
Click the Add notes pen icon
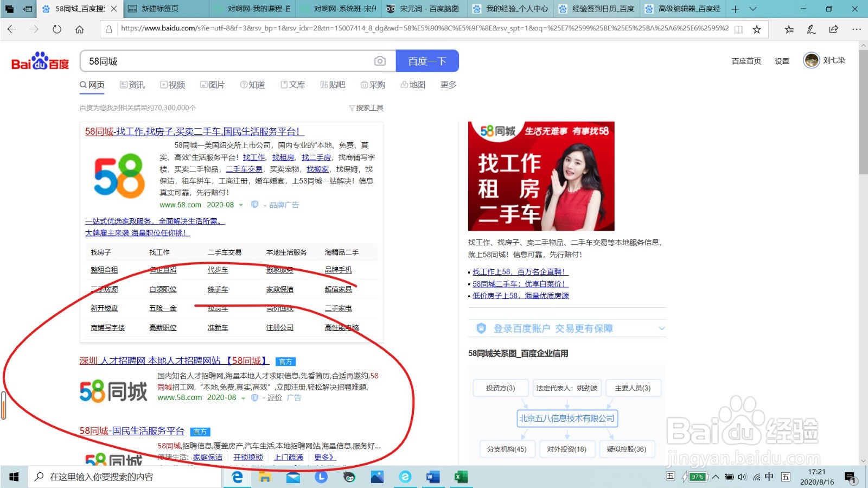point(811,29)
